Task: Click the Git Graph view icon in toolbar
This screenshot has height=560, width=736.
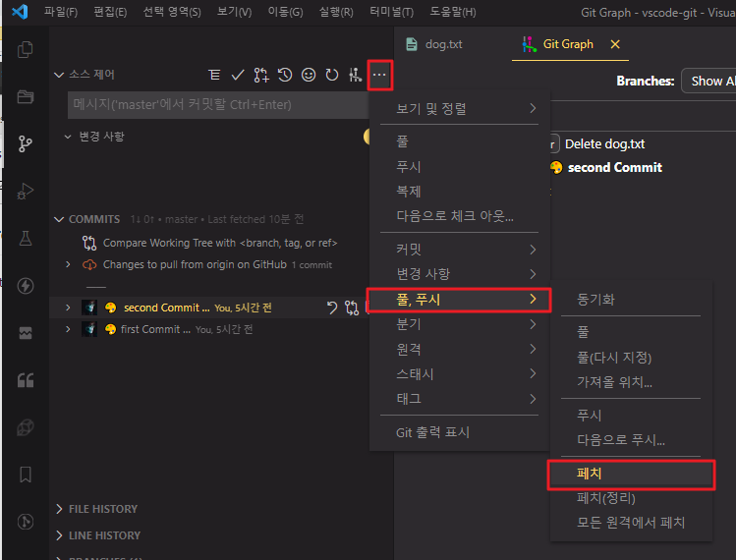Action: pyautogui.click(x=356, y=75)
